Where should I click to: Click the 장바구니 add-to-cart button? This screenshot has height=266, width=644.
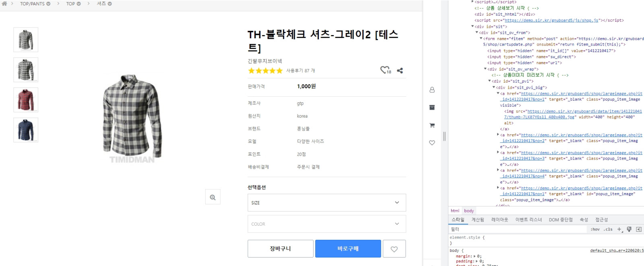pyautogui.click(x=281, y=249)
